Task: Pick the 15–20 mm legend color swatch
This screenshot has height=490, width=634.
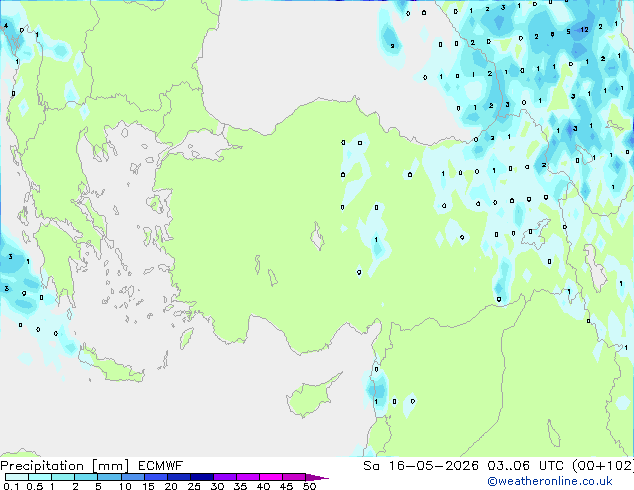Action: coord(155,477)
